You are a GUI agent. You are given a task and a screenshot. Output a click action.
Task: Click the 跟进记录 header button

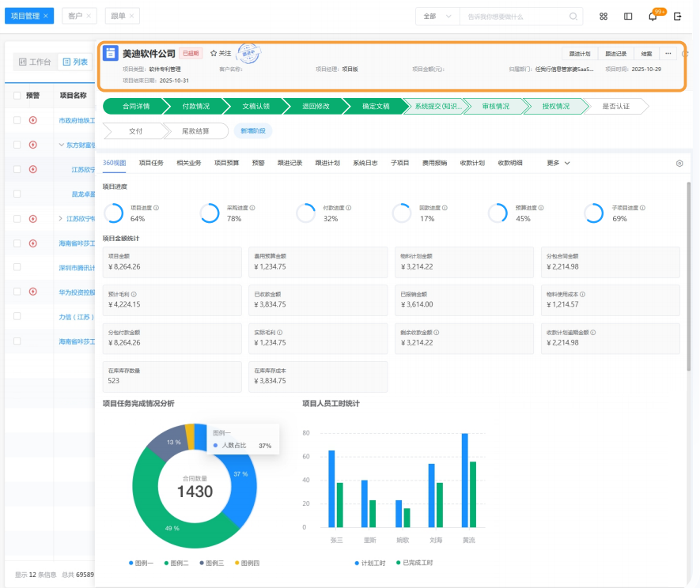(615, 54)
